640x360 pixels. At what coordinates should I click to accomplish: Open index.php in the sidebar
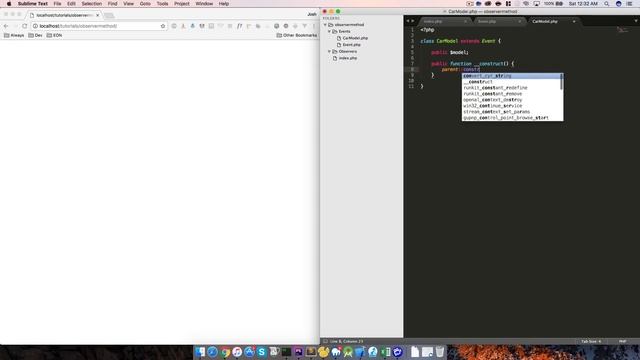348,58
